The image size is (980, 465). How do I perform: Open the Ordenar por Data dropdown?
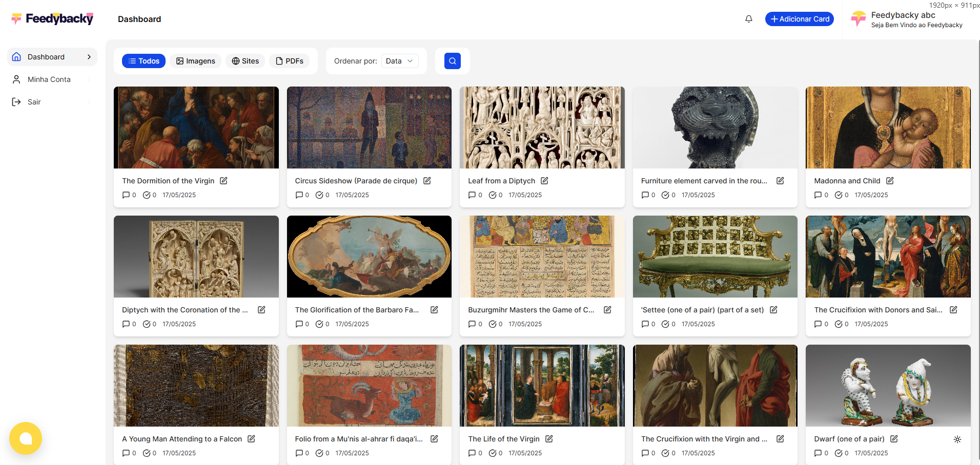(399, 61)
